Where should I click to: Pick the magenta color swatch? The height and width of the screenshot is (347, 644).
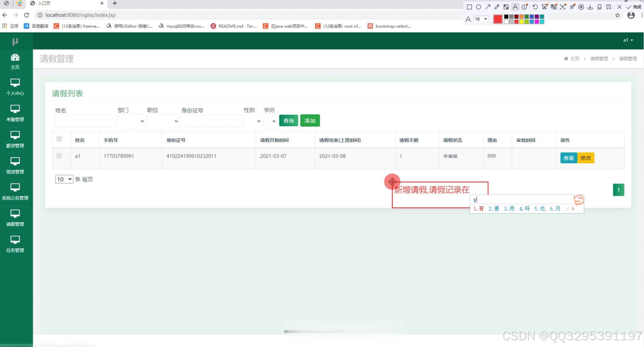[537, 22]
